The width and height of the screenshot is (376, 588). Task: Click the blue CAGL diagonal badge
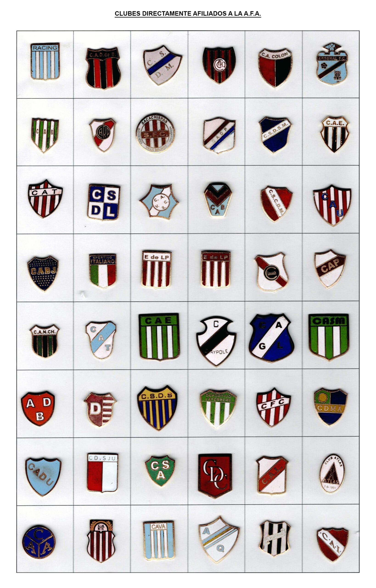271,338
